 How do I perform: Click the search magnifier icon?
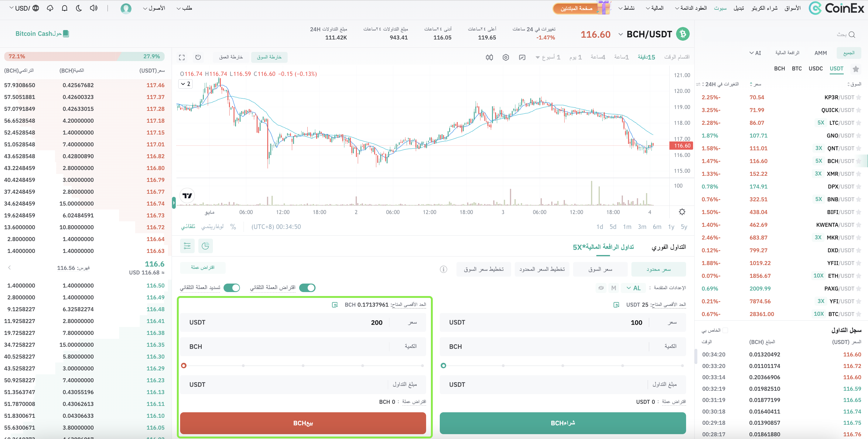click(852, 34)
